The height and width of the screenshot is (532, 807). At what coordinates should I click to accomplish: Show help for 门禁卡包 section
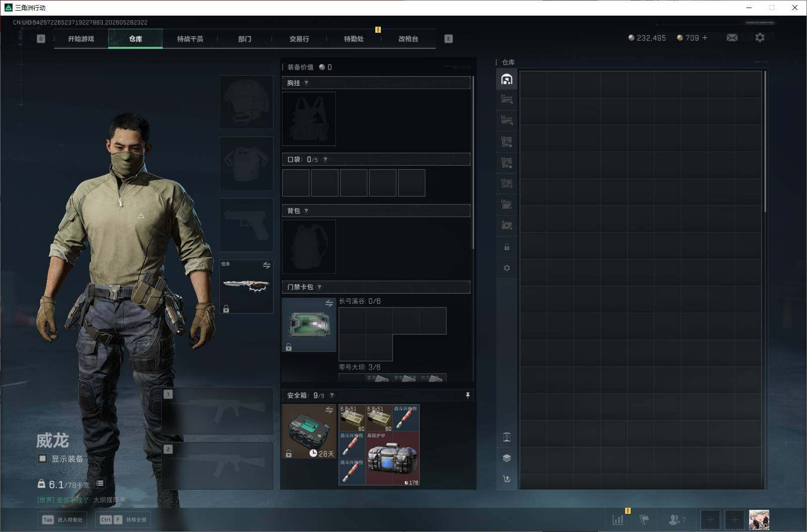319,287
